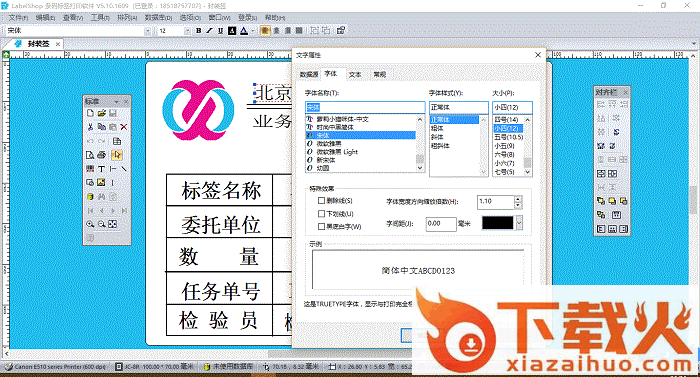The height and width of the screenshot is (377, 700).
Task: Click the zoom out magnifier icon
Action: 101,224
